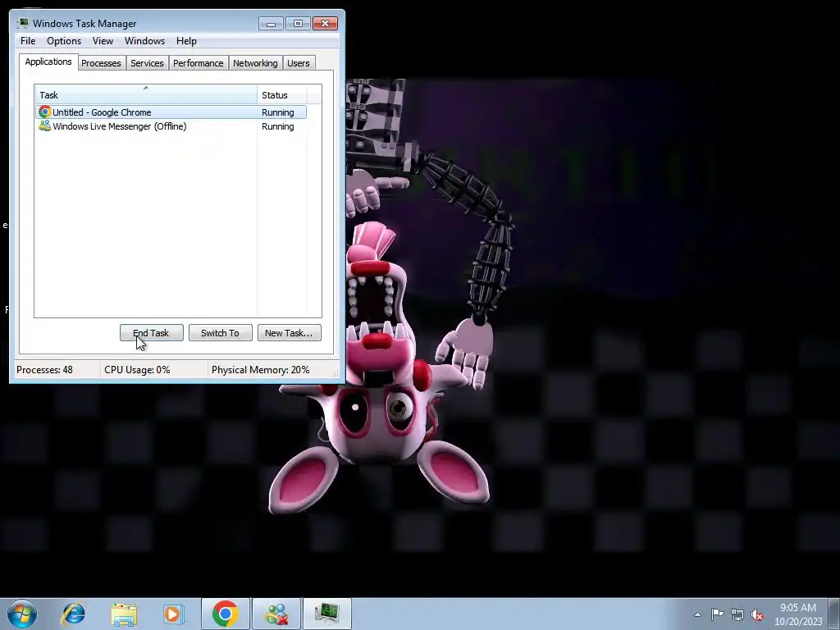Screen dimensions: 840x630
Task: Maximize the Task Manager window
Action: click(x=298, y=23)
